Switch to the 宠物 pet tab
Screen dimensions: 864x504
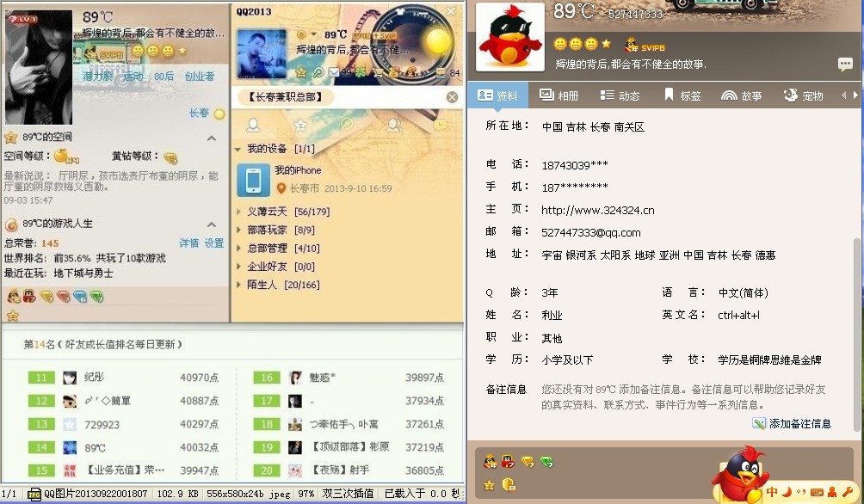point(804,95)
